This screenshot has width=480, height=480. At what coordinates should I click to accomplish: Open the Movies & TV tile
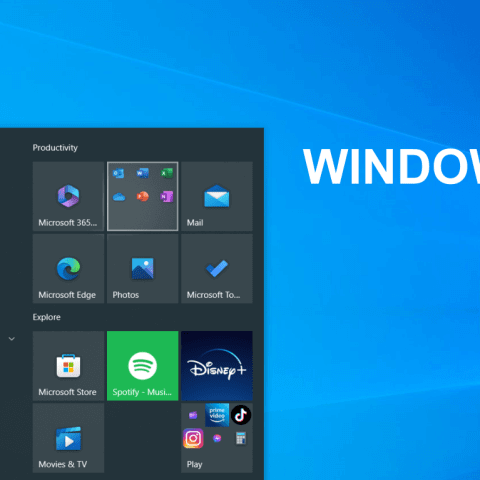click(68, 438)
